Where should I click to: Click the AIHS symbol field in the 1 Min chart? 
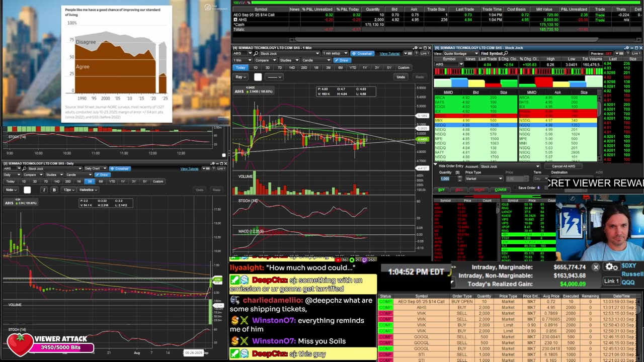tap(239, 53)
